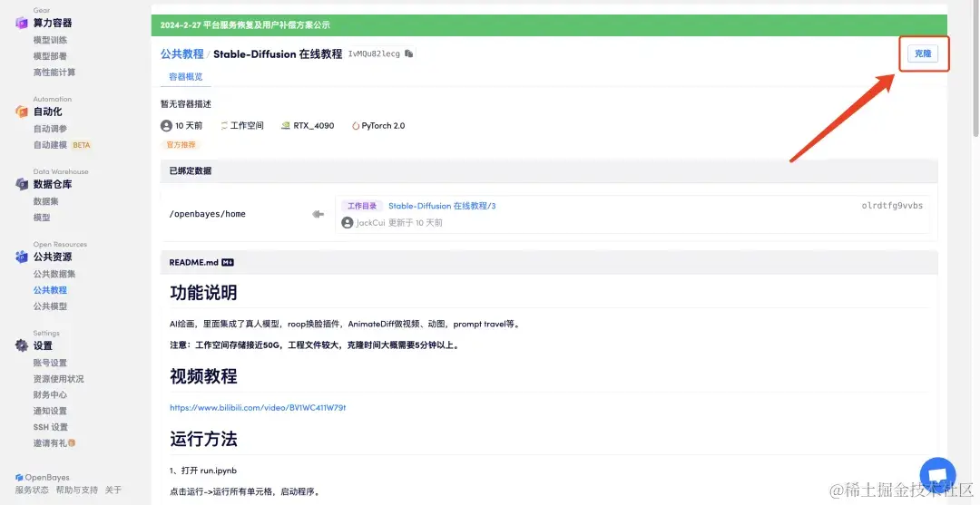Viewport: 980px width, 505px height.
Task: Open SSH 设置
Action: [51, 427]
